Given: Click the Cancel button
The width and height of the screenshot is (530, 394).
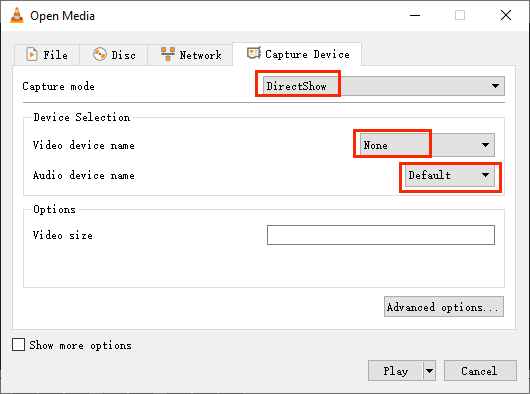Looking at the screenshot, I should (x=480, y=371).
